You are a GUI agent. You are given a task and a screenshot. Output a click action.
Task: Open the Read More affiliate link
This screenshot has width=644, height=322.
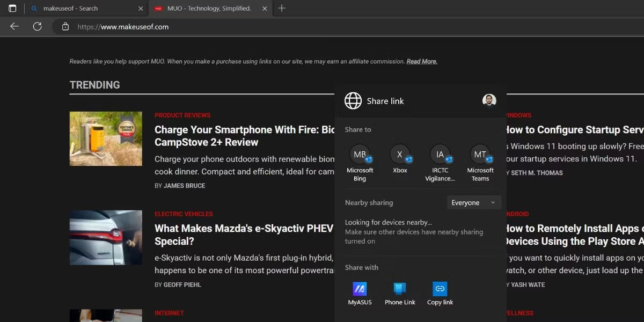(422, 62)
